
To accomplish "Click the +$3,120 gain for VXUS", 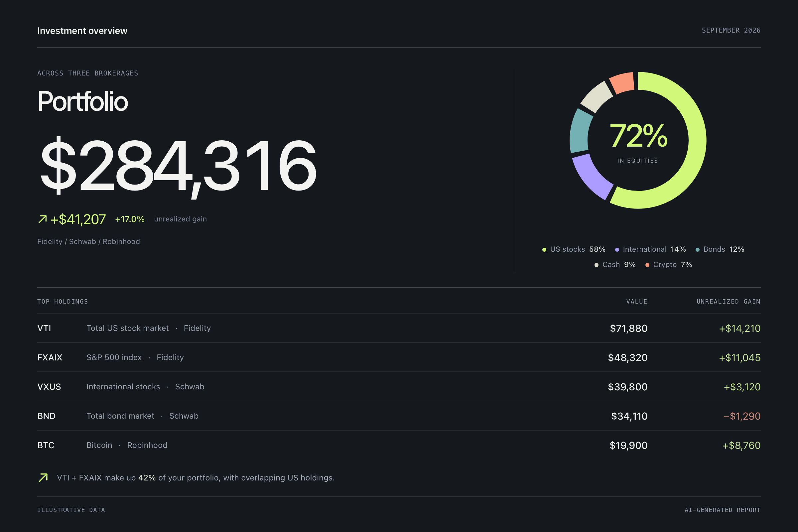I will click(742, 387).
